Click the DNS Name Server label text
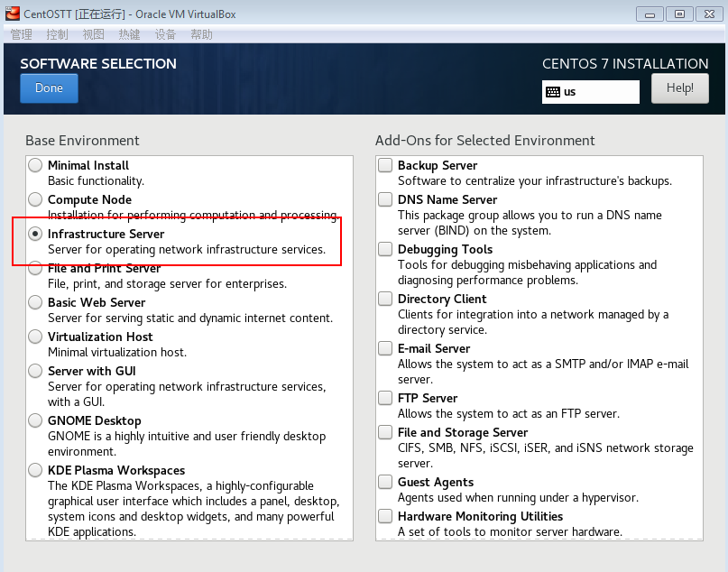 click(x=447, y=199)
